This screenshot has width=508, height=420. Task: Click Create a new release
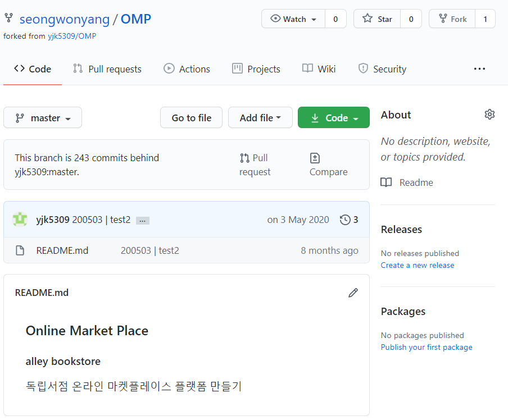coord(418,265)
